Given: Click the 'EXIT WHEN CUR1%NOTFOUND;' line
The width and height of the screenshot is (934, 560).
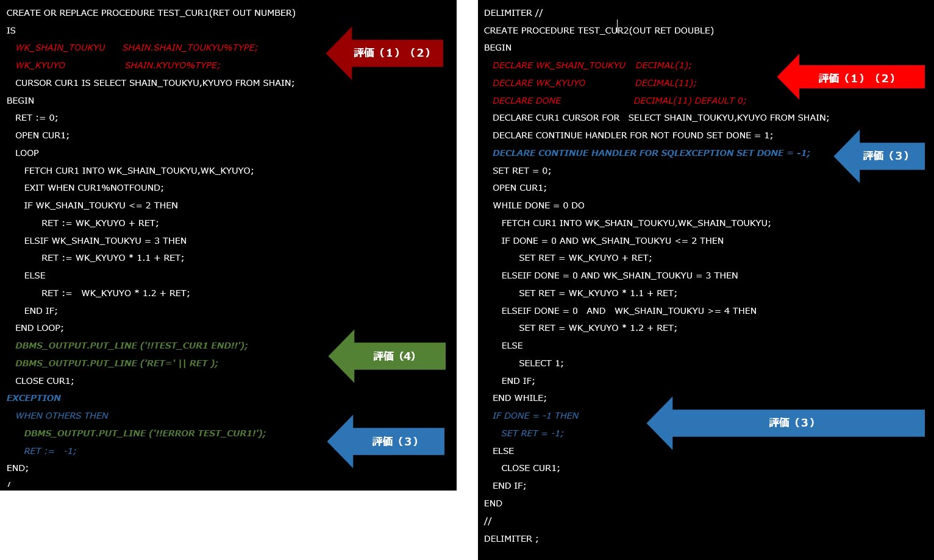Looking at the screenshot, I should 94,188.
